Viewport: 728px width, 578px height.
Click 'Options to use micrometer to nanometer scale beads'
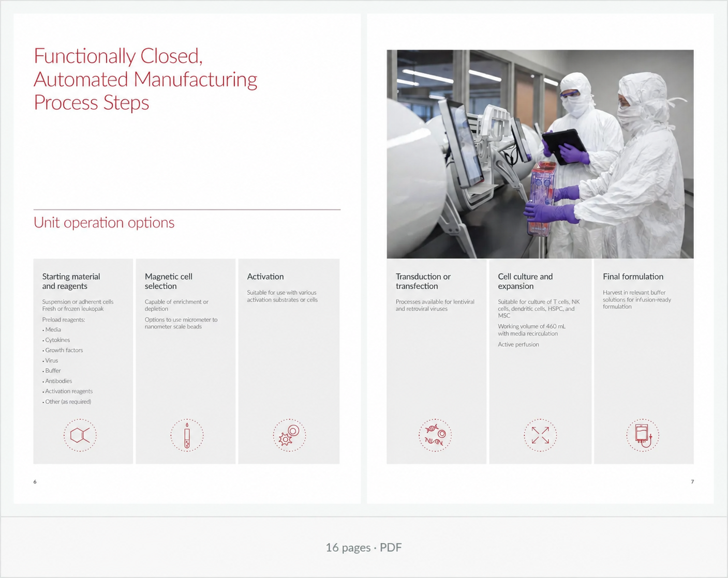pyautogui.click(x=181, y=323)
